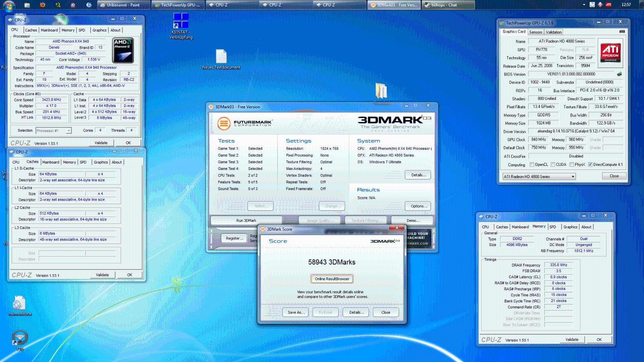The height and width of the screenshot is (362, 644).
Task: Show hidden tray icons arrow
Action: pos(584,5)
